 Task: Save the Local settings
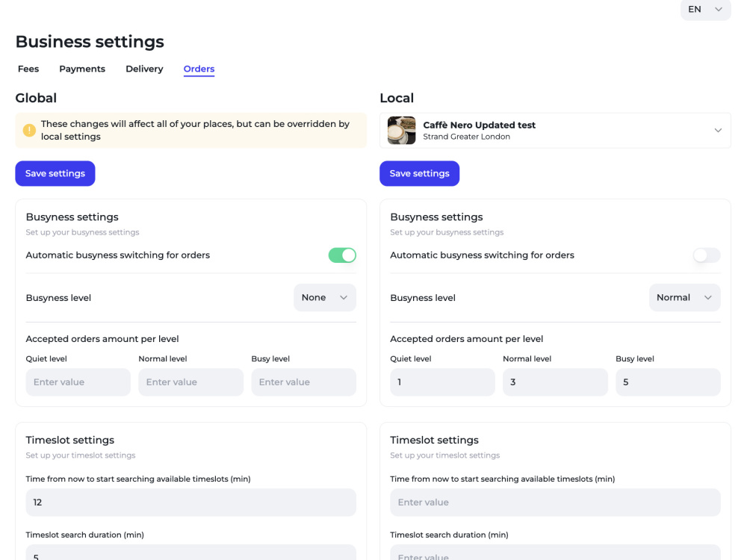click(x=419, y=173)
